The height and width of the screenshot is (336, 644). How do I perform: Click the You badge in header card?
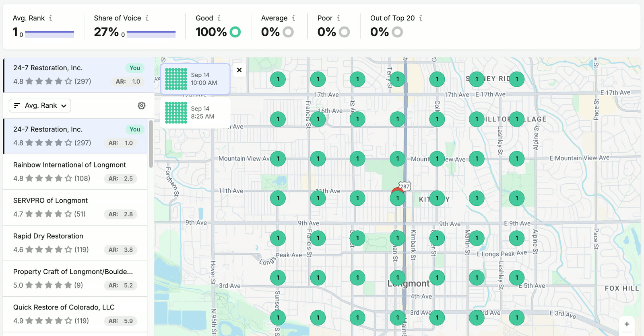pos(135,68)
